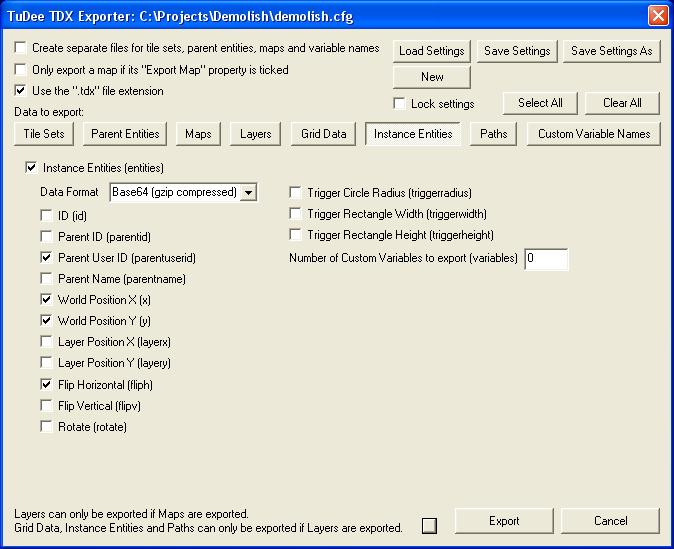This screenshot has width=674, height=549.
Task: Click the small square next to Export
Action: pos(429,525)
